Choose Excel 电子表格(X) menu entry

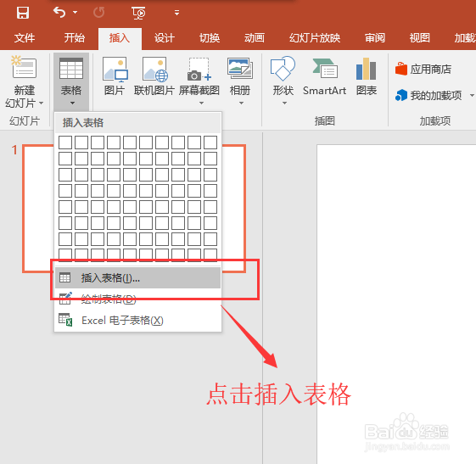(x=137, y=320)
